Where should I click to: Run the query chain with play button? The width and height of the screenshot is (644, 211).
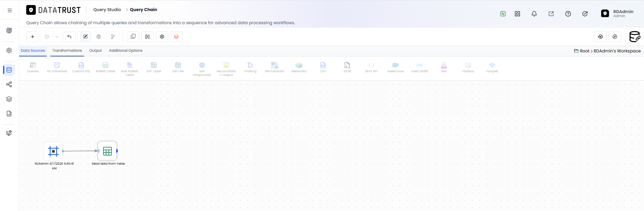coord(47,37)
